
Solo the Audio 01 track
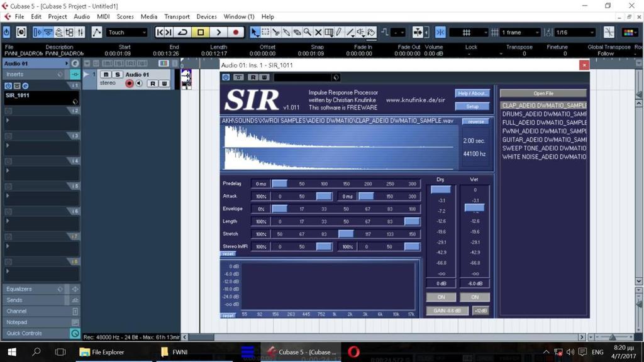(118, 74)
